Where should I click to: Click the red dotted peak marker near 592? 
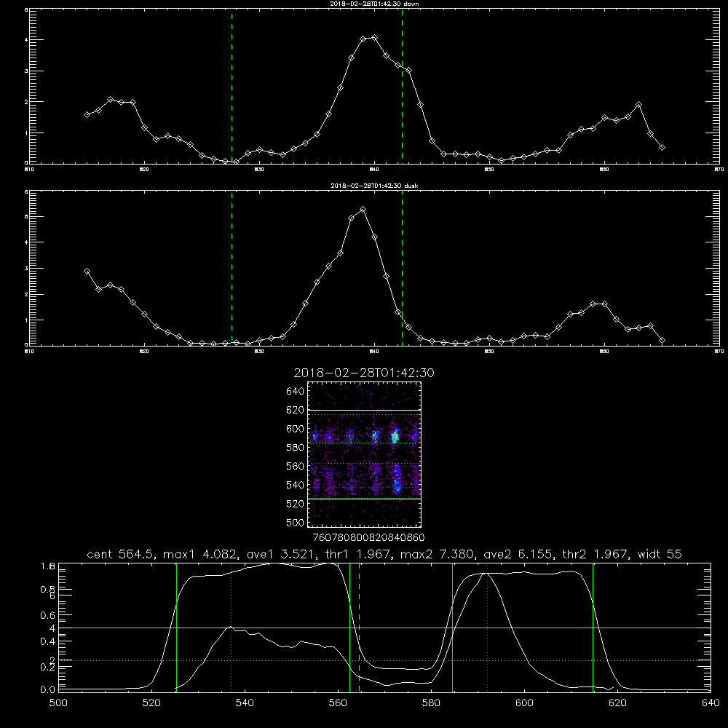[488, 628]
